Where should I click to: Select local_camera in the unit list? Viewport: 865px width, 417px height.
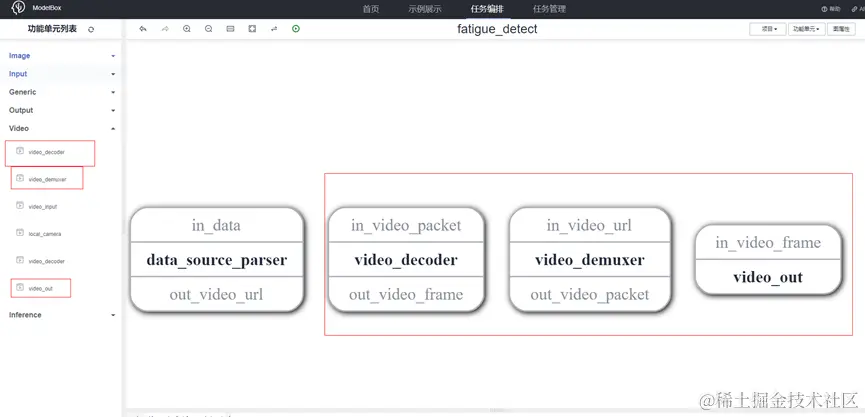(45, 234)
